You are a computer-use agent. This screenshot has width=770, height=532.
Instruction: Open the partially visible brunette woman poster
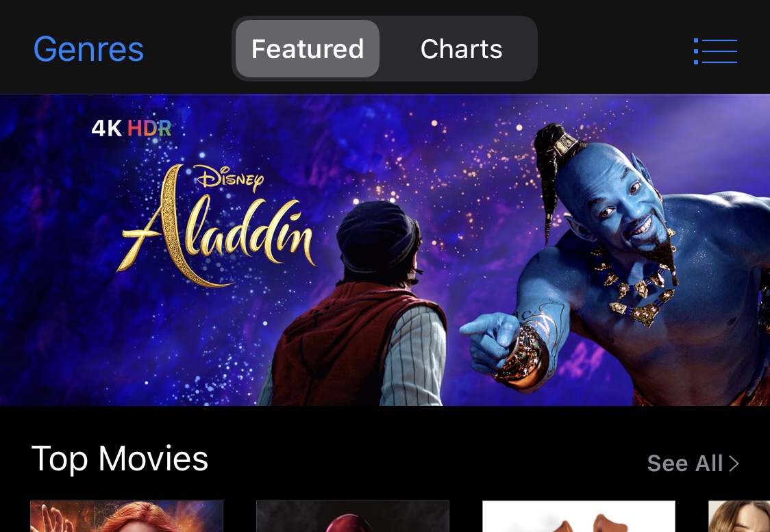pyautogui.click(x=739, y=516)
